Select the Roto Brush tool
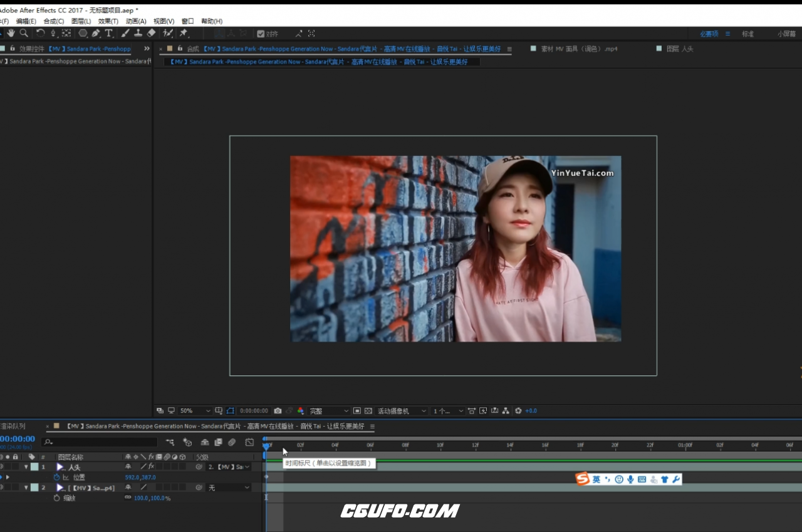This screenshot has height=532, width=802. point(168,33)
